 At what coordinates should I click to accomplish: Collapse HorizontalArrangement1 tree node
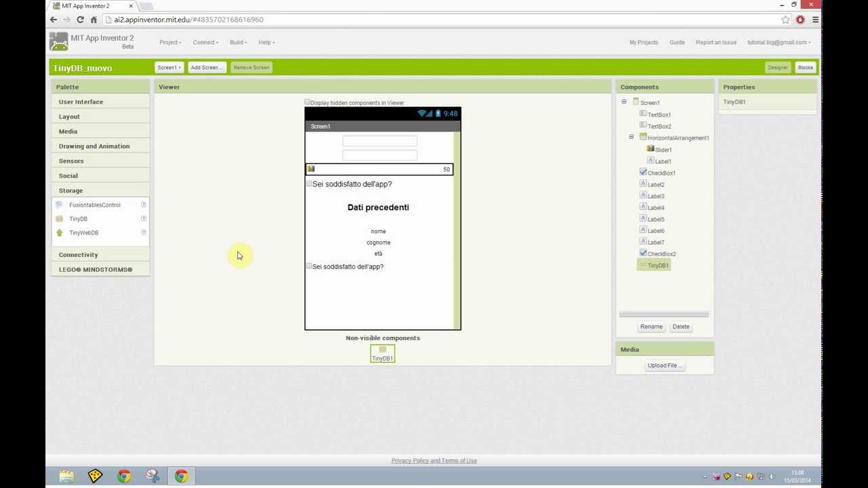point(631,137)
